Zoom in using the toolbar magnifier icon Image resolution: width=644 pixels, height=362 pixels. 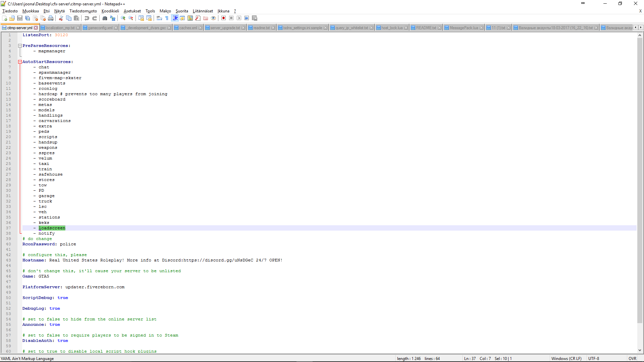tap(122, 18)
